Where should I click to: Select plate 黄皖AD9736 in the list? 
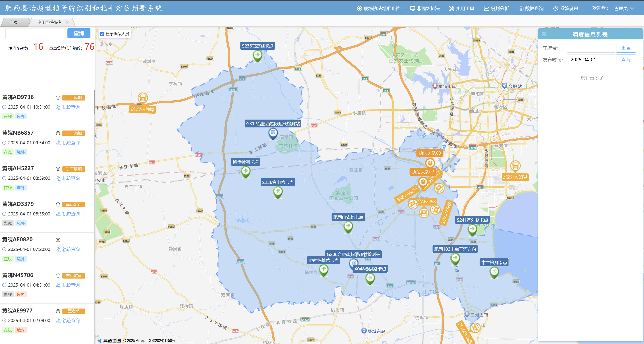(x=18, y=97)
